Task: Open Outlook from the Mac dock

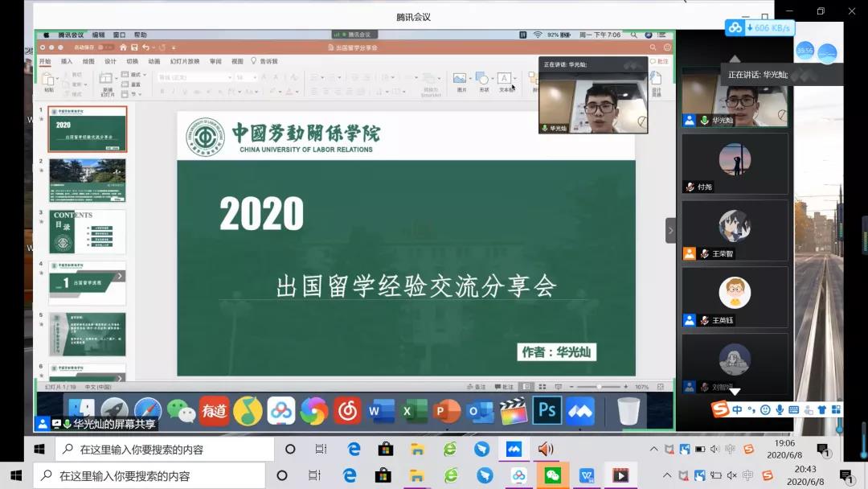Action: [481, 411]
